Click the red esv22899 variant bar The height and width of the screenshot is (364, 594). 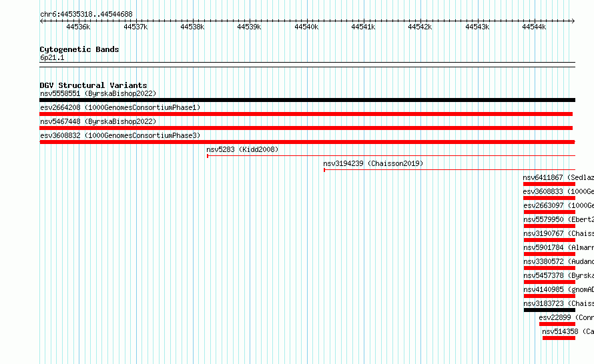pos(557,324)
